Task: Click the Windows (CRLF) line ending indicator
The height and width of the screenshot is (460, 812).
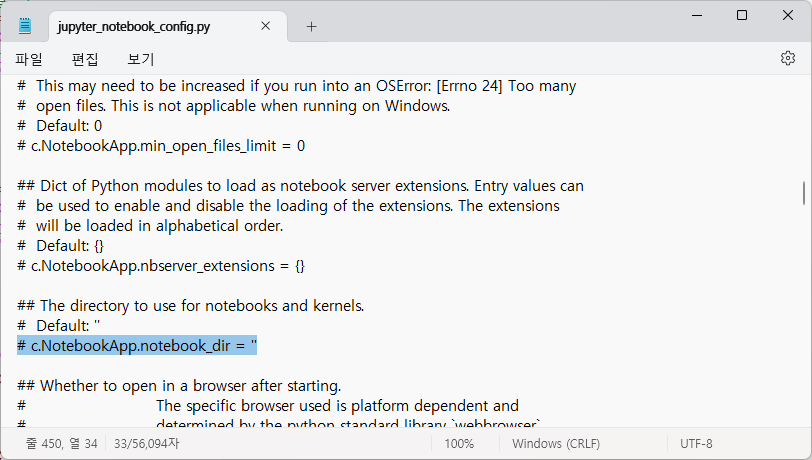Action: 556,444
